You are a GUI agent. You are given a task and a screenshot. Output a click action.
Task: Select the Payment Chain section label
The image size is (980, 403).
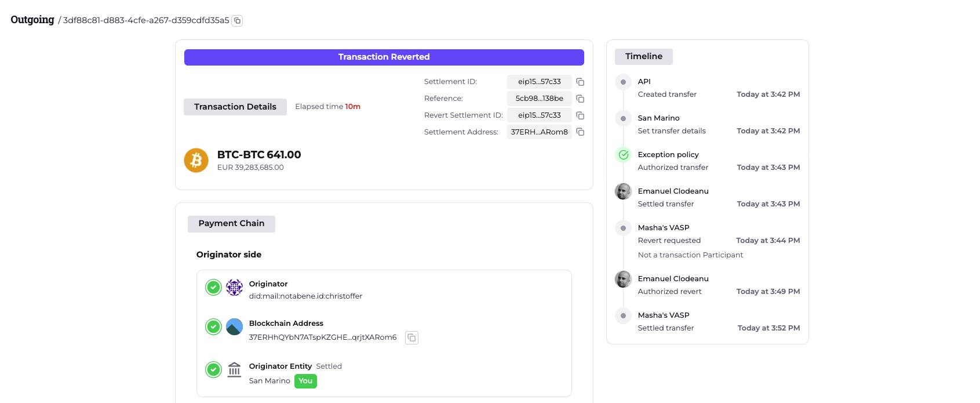point(231,224)
